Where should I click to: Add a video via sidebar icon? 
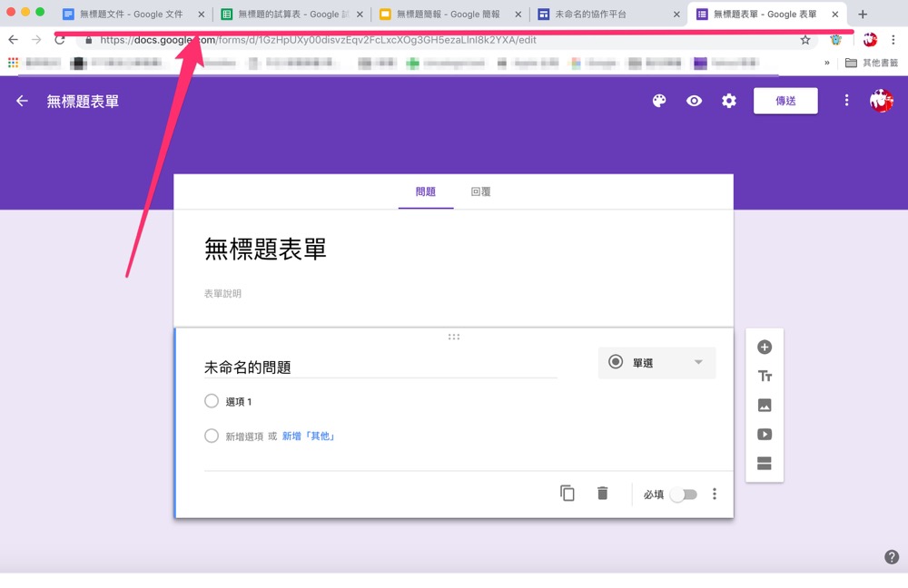coord(765,435)
